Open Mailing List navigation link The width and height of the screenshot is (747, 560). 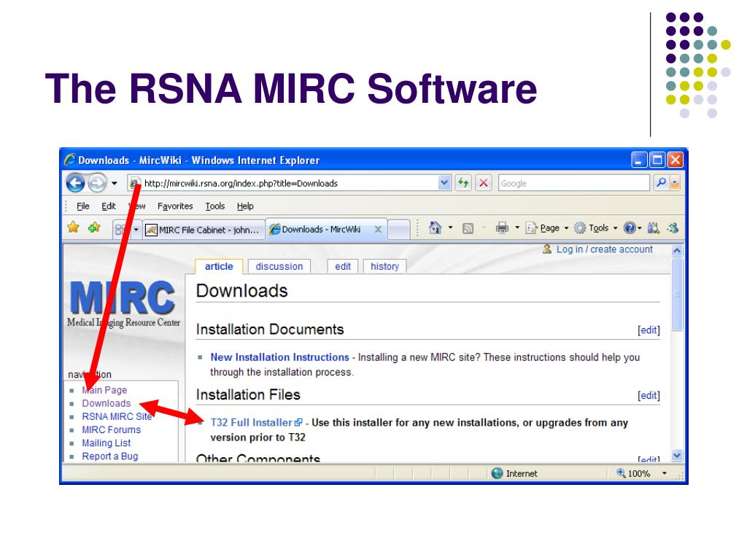107,443
